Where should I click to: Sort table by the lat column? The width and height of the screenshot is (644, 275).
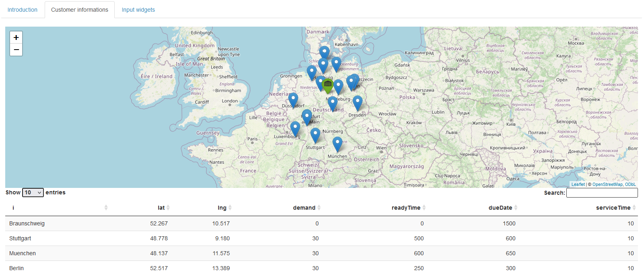[x=161, y=208]
